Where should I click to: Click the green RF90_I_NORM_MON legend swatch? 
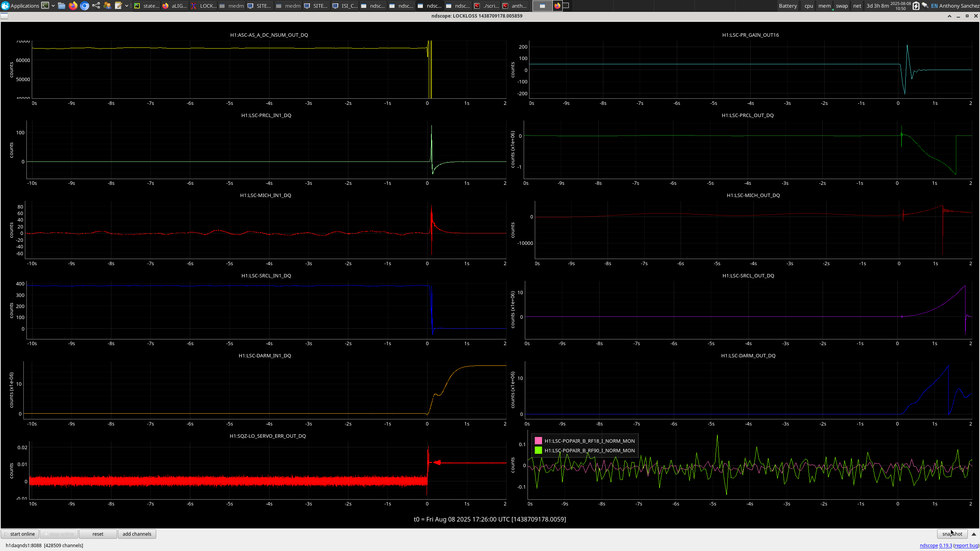pyautogui.click(x=538, y=450)
